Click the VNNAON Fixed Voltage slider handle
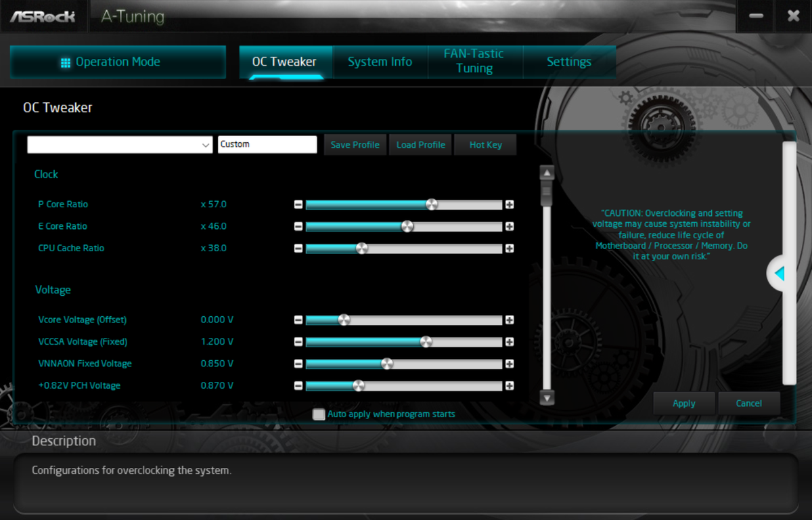Screen dimensions: 812x520 386,364
